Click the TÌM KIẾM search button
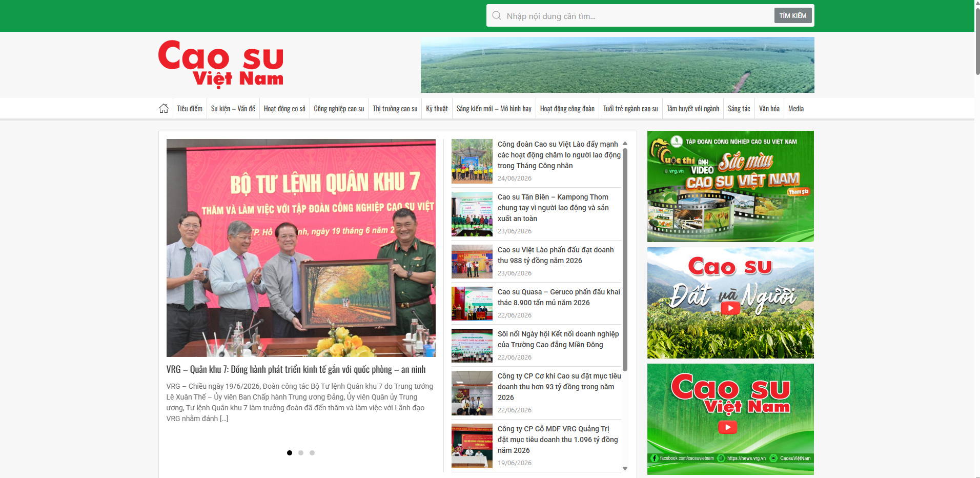980x478 pixels. coord(793,15)
